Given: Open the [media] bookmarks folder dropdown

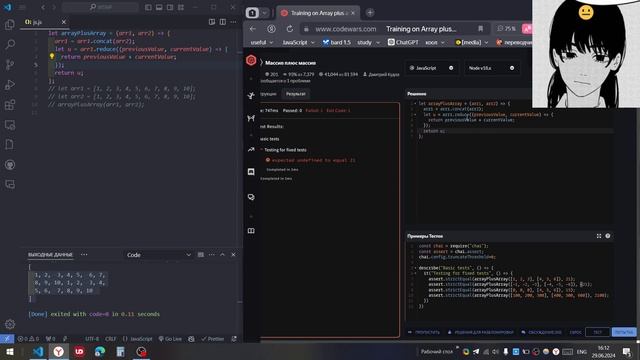Looking at the screenshot, I should tap(471, 42).
